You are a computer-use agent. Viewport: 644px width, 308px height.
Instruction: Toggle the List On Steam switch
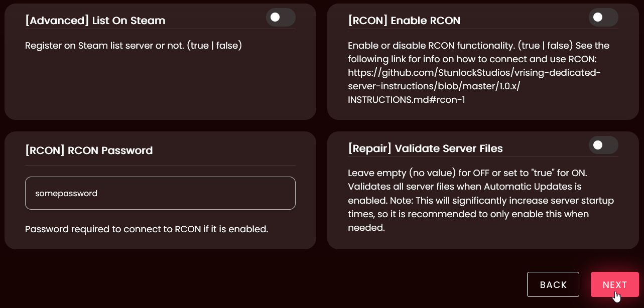pos(281,18)
